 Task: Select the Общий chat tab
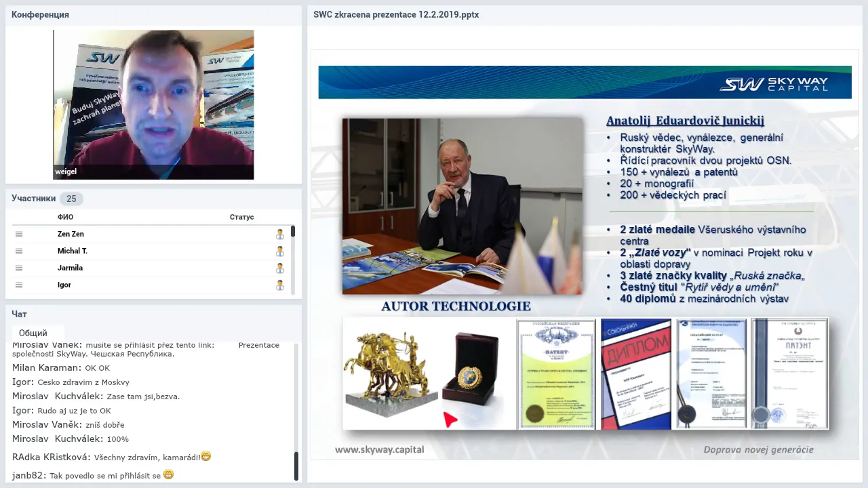(x=33, y=333)
